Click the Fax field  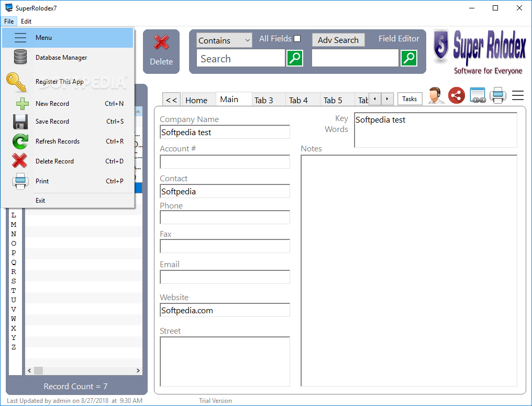coord(225,246)
